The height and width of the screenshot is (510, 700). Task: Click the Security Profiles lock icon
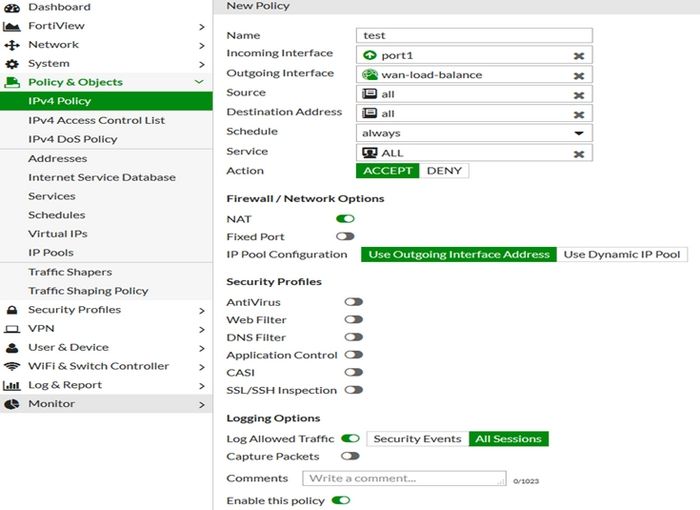[x=12, y=310]
